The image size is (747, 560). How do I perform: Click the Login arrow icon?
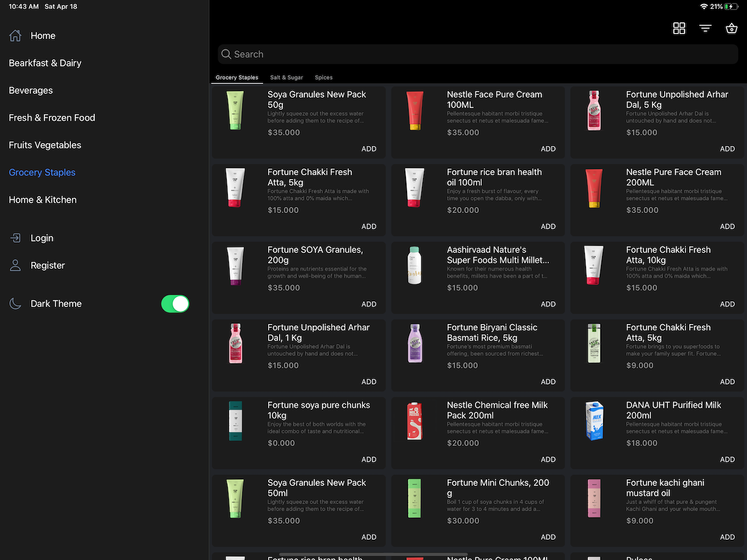15,238
